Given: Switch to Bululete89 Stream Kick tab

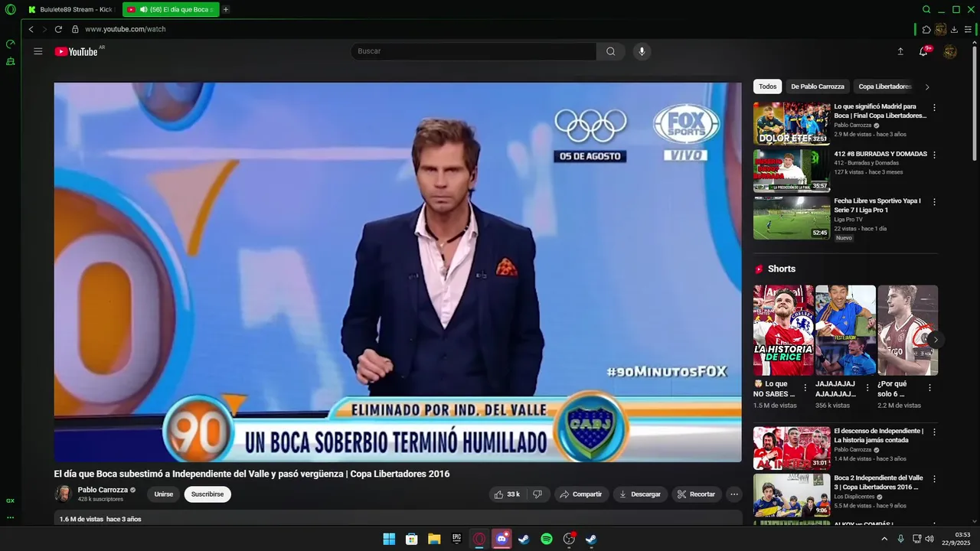Looking at the screenshot, I should click(x=70, y=9).
